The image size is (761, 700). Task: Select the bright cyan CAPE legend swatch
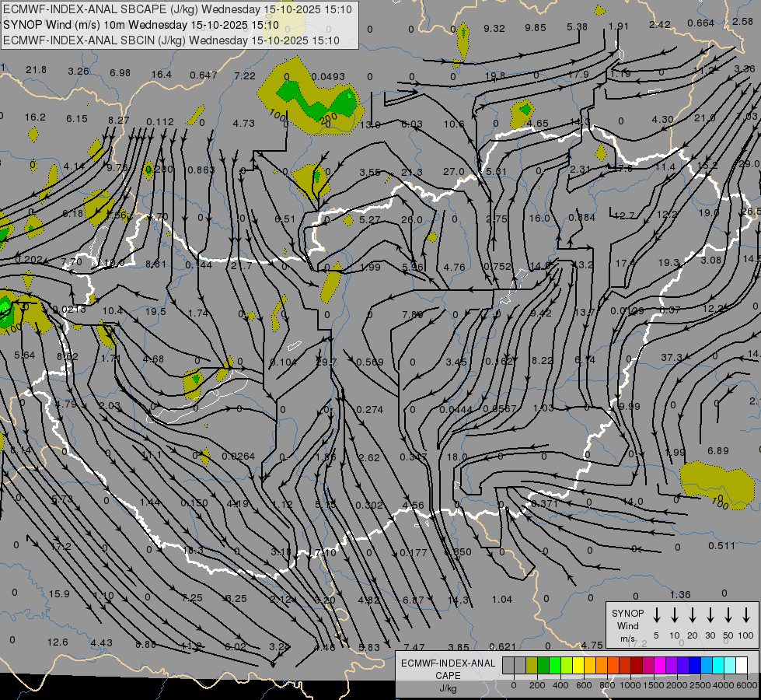point(717,666)
